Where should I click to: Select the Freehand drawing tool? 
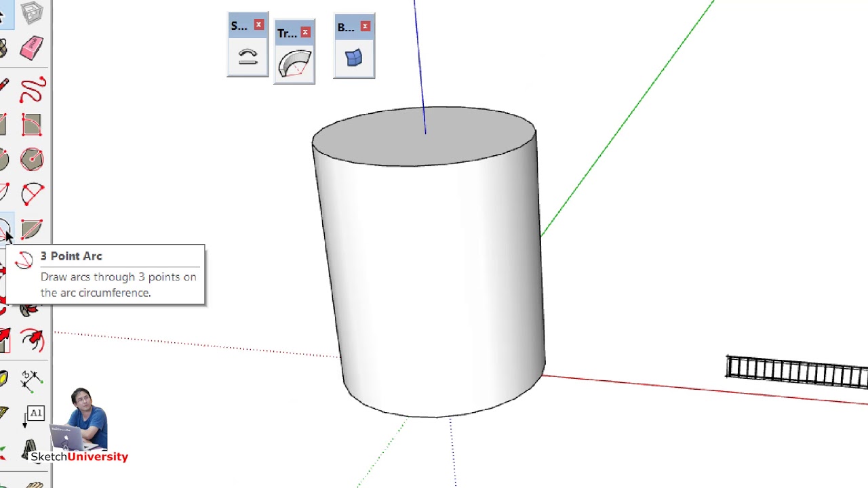click(32, 89)
